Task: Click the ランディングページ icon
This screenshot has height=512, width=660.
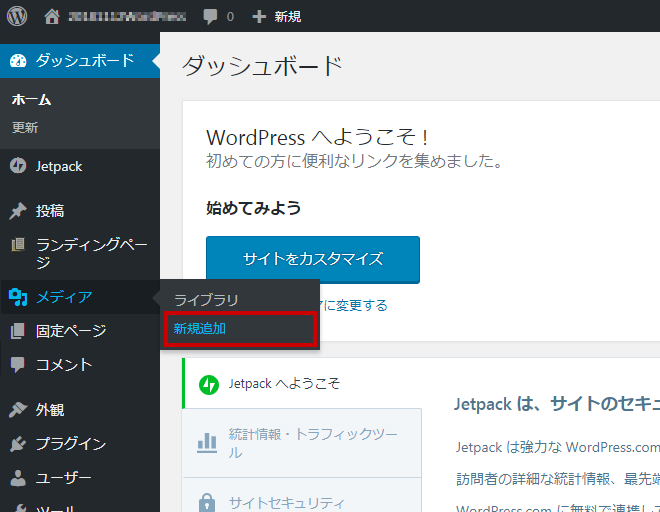Action: coord(18,244)
